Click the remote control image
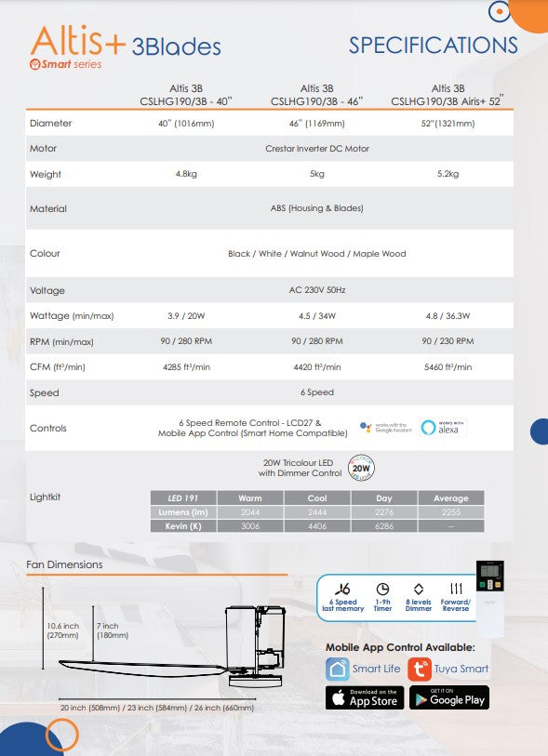The width and height of the screenshot is (548, 756). coord(489,598)
